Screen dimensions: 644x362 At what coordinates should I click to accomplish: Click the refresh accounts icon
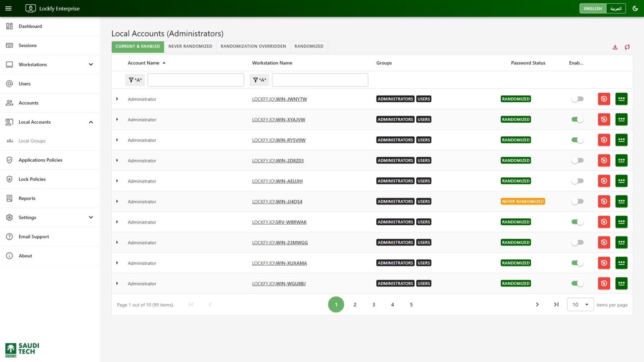pos(627,47)
